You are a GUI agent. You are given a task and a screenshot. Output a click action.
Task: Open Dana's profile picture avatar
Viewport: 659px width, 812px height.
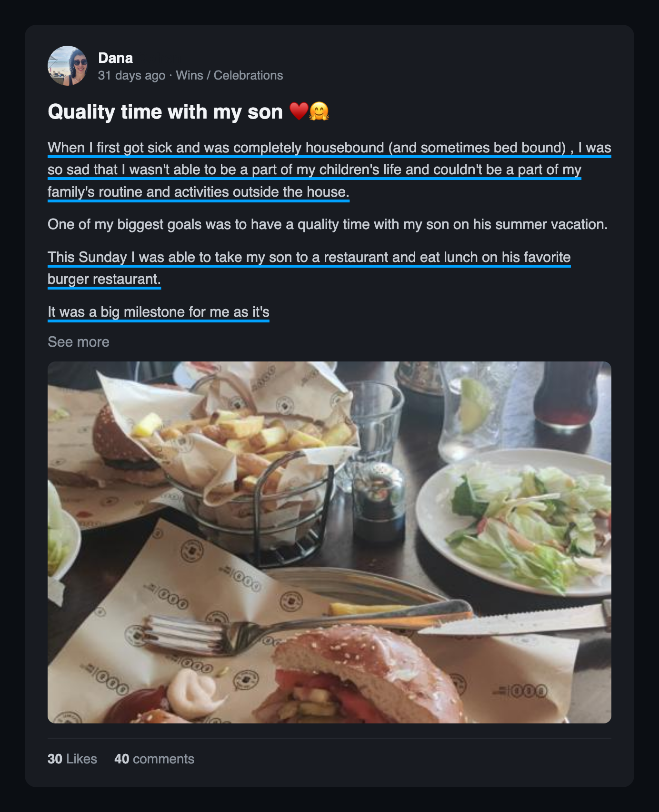pyautogui.click(x=68, y=66)
